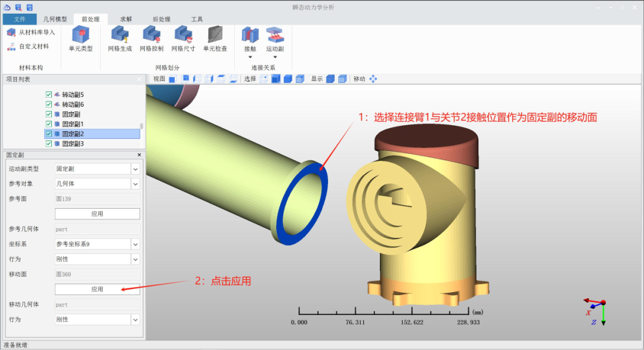Screen dimensions: 644x350
Task: Choose the point selection mode icon
Action: (264, 79)
